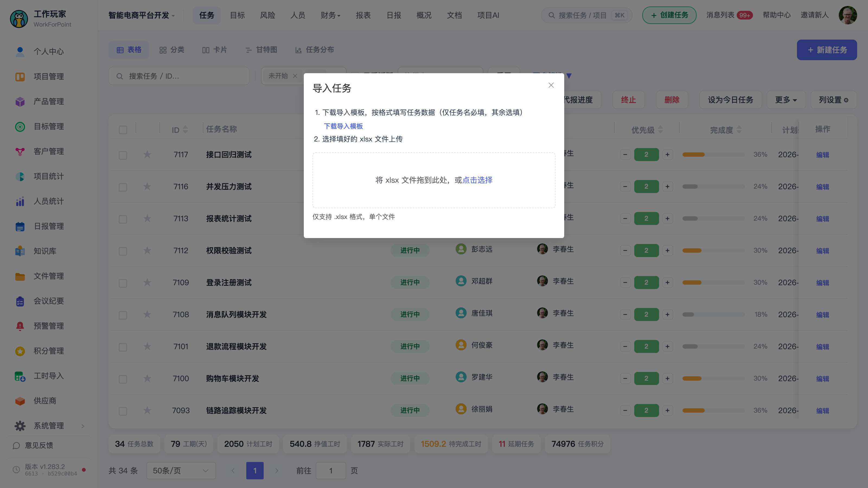Screen dimensions: 868x488
Task: Check the row checkbox for task 7117
Action: pos(123,155)
